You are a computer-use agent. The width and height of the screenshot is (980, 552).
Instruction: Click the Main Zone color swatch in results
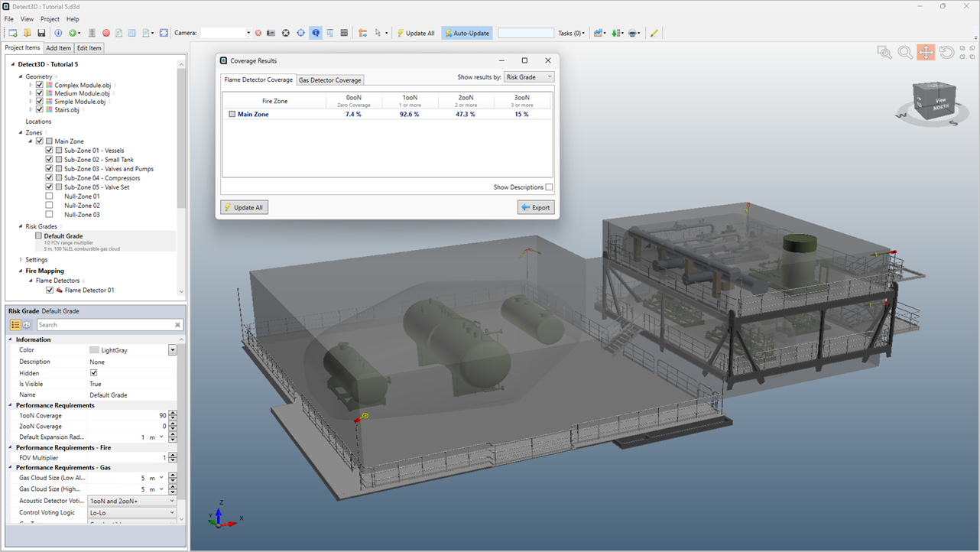tap(232, 114)
